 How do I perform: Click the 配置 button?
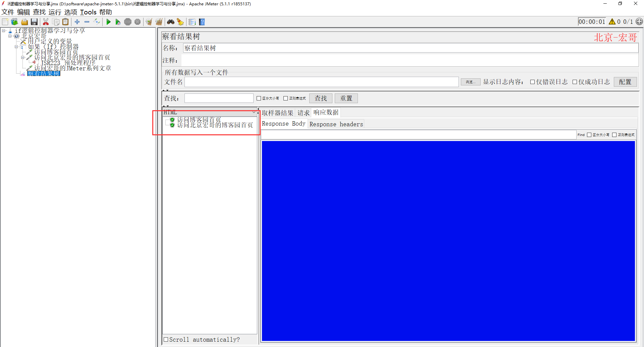pos(625,82)
